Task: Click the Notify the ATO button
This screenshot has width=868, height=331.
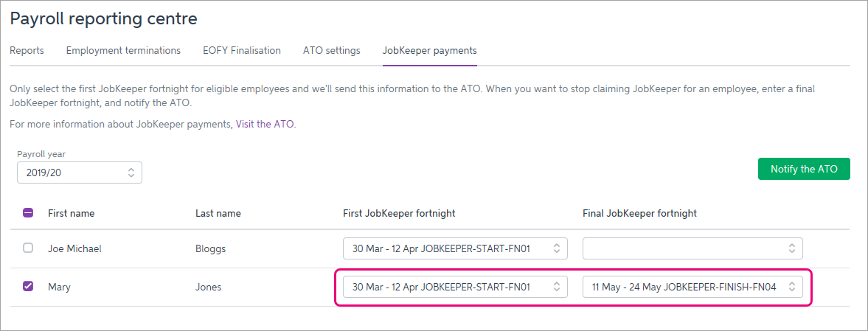Action: coord(804,169)
